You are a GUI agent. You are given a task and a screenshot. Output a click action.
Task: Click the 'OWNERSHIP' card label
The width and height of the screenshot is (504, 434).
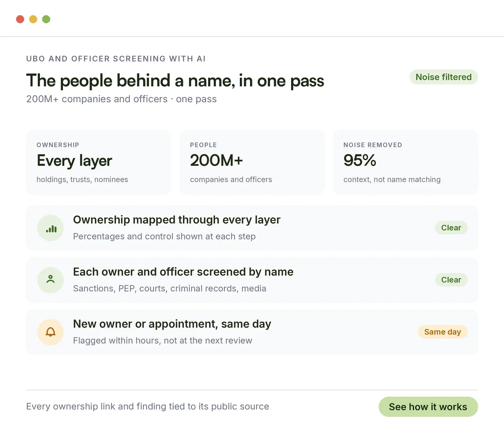click(x=58, y=145)
